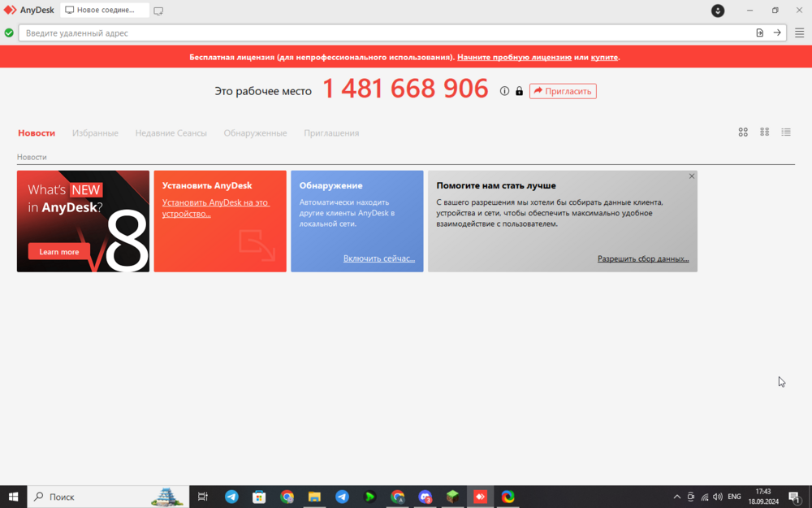Expand the system tray hidden icons chevron
The image size is (812, 508).
[x=677, y=497]
